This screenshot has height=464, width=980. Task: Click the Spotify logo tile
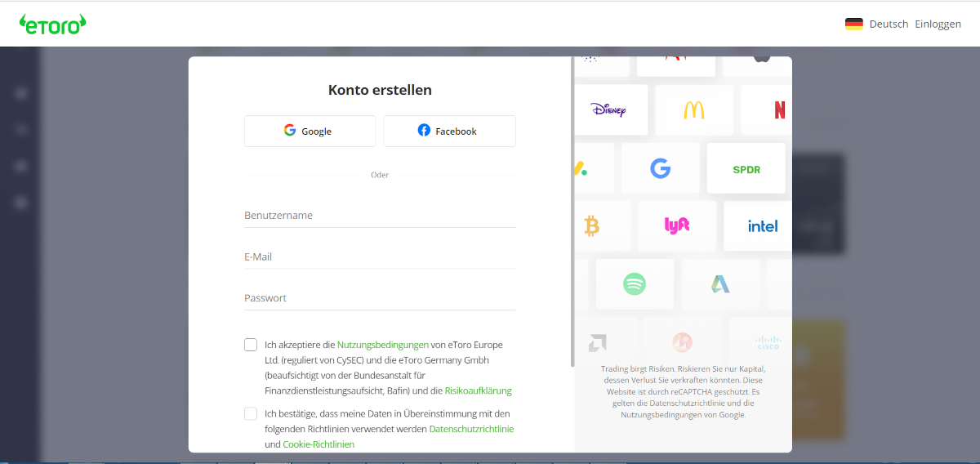coord(635,284)
